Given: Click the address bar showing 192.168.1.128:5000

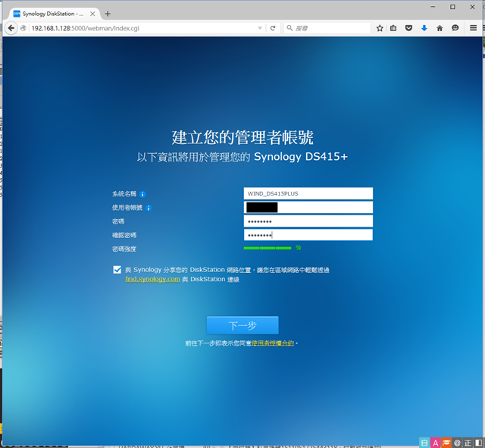Looking at the screenshot, I should point(142,28).
